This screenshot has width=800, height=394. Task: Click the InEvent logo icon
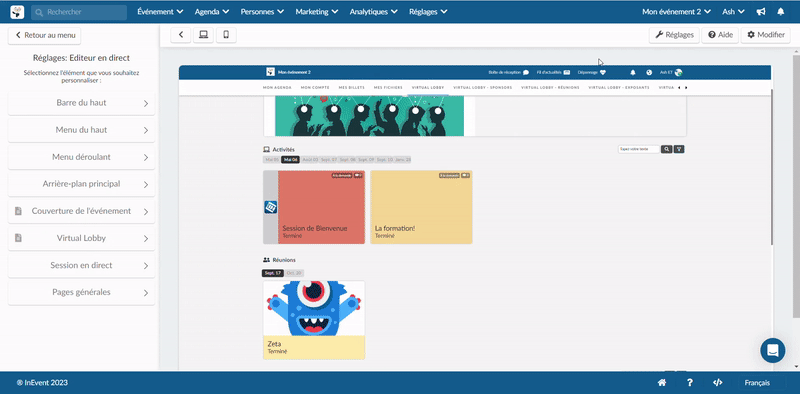pyautogui.click(x=17, y=12)
